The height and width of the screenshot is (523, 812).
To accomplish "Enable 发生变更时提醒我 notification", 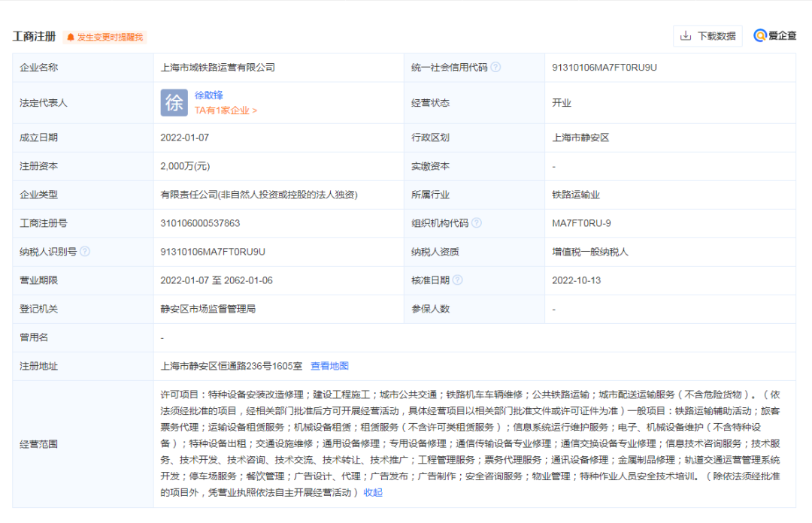I will [x=110, y=35].
